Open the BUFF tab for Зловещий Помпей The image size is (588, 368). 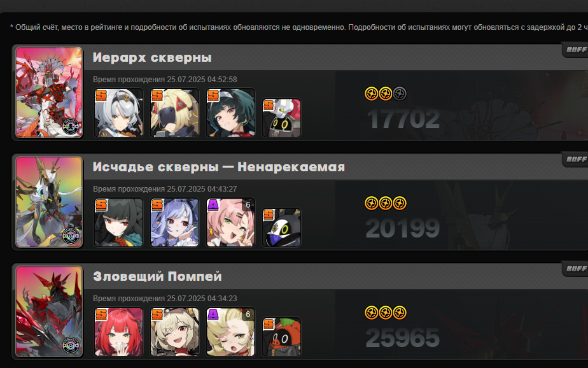tap(575, 269)
